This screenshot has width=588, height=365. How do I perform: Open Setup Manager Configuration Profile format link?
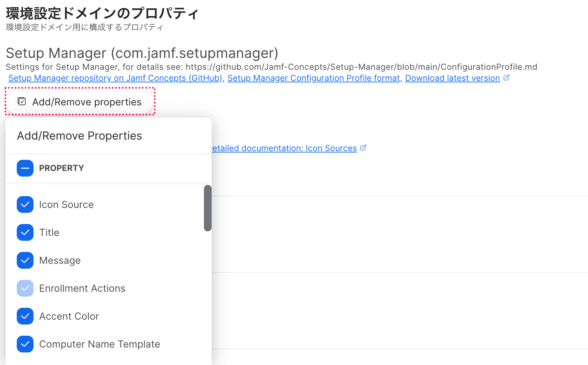[x=314, y=78]
